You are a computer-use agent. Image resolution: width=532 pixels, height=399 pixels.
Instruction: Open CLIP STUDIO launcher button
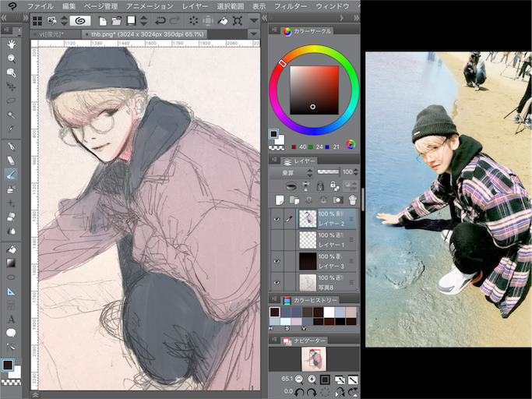[80, 21]
